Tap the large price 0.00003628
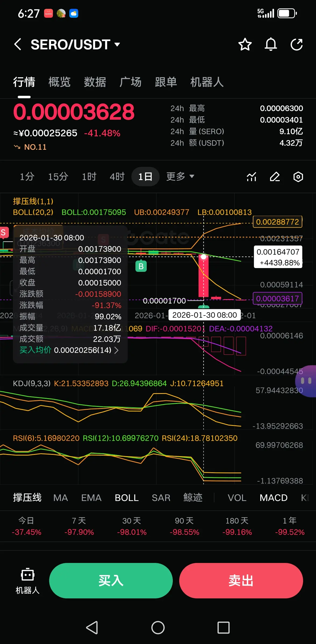The image size is (316, 644). coord(74,112)
